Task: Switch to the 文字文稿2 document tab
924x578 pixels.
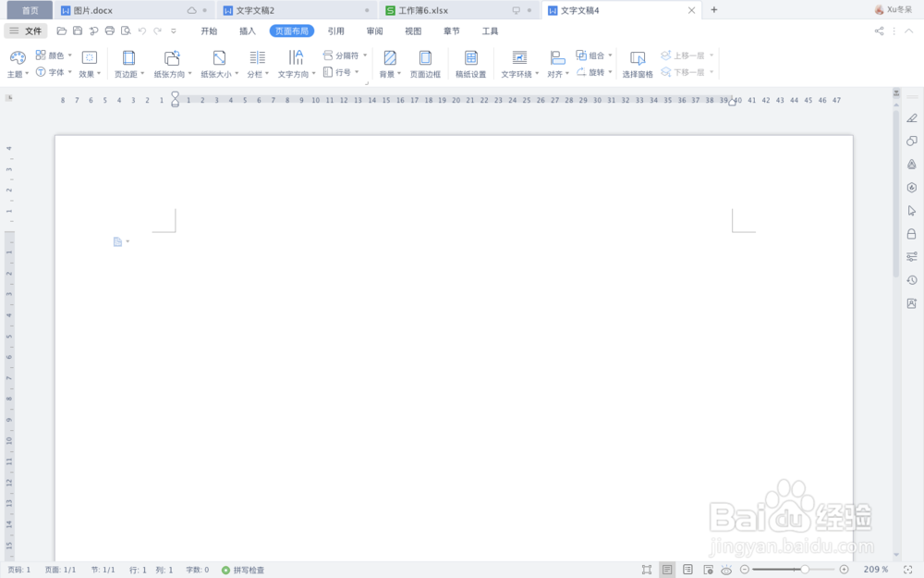Action: 297,10
